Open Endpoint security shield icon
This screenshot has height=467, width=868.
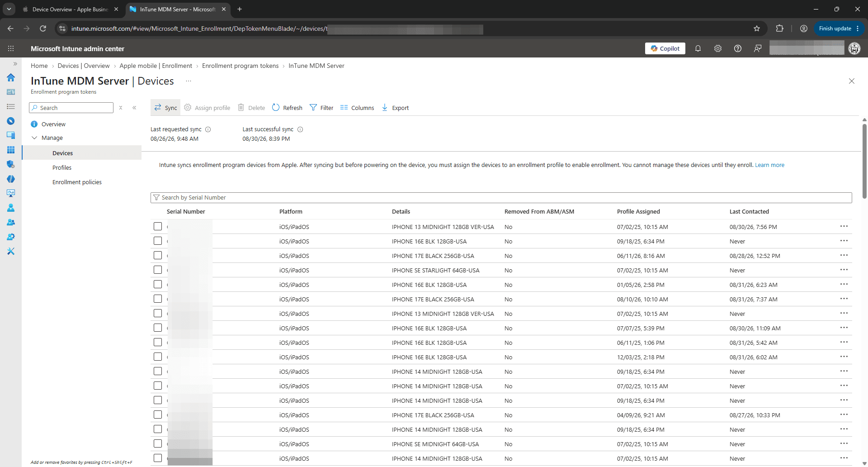pyautogui.click(x=11, y=164)
